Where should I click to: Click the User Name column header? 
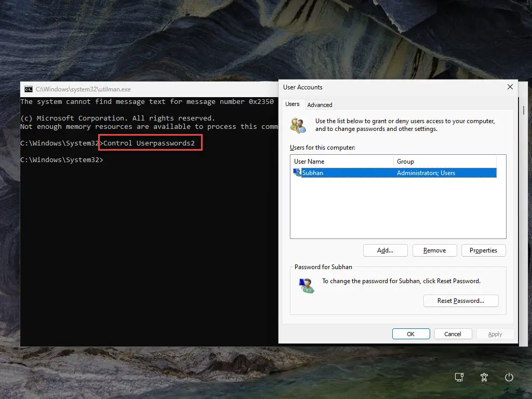(x=310, y=161)
